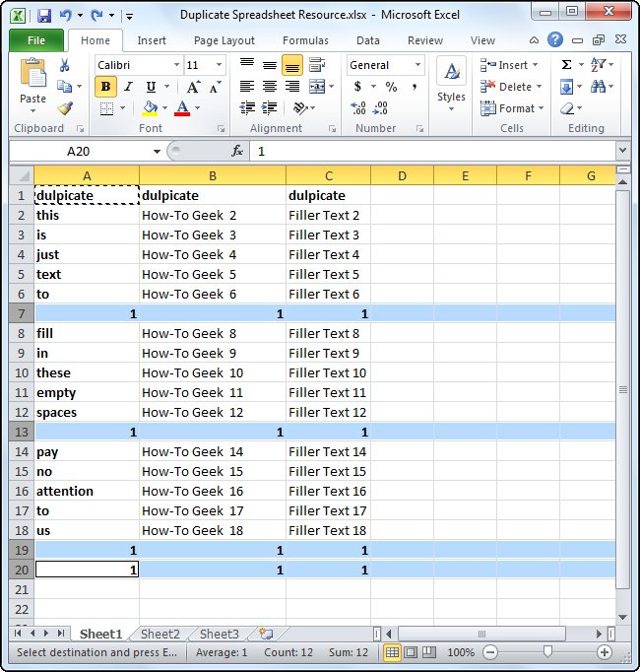The image size is (640, 672).
Task: Select row 7 header
Action: click(22, 313)
